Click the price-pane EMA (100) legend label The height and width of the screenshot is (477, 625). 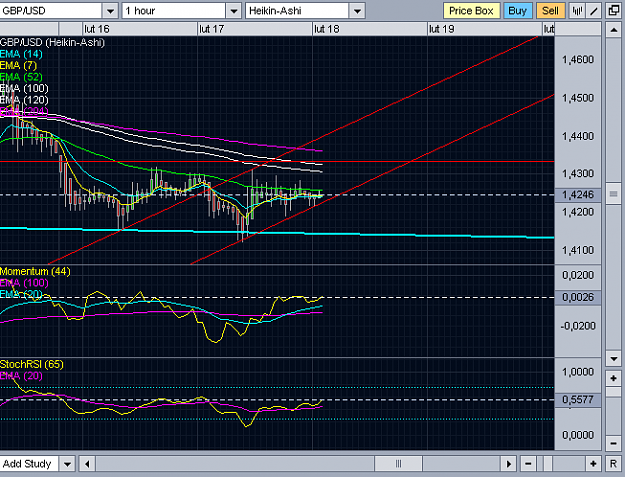tap(24, 88)
